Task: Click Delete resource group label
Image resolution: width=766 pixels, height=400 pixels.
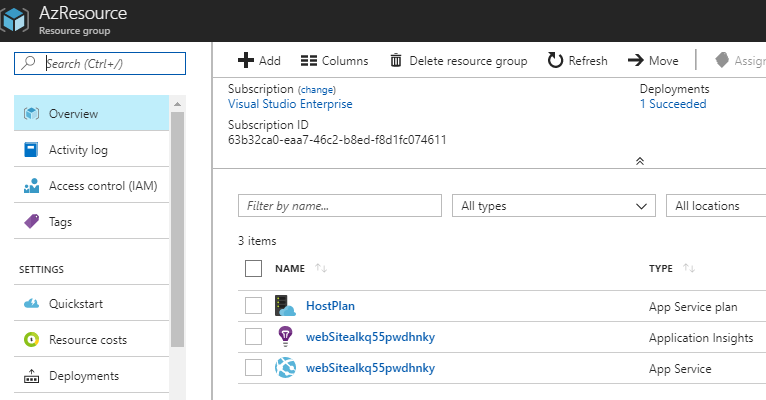Action: pyautogui.click(x=468, y=61)
